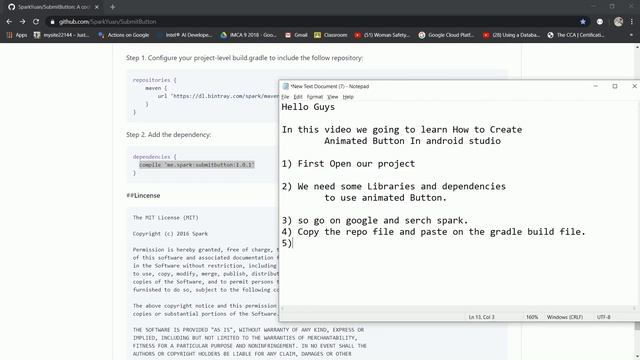Close the SparkYuan/SubmitButton tab
Viewport: 640px width, 360px height.
97,7
